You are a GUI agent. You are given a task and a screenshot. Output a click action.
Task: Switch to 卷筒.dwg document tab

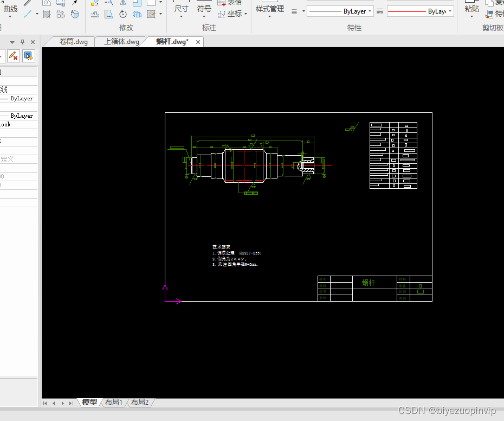pos(74,42)
